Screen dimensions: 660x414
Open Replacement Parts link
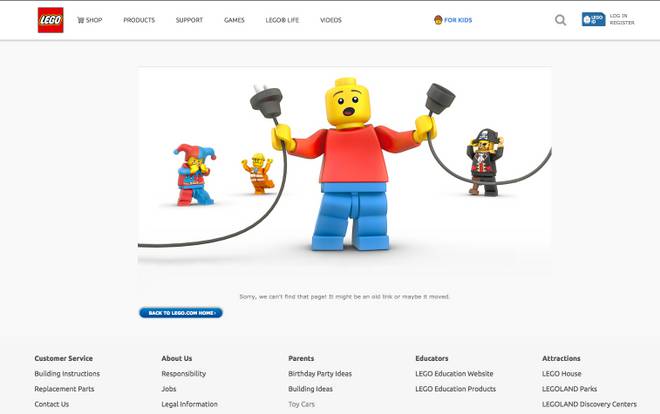pos(64,389)
